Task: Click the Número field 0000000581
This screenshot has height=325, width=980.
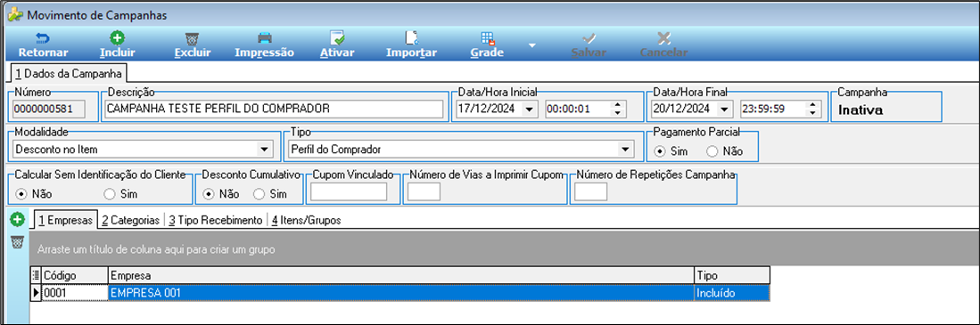Action: (49, 109)
